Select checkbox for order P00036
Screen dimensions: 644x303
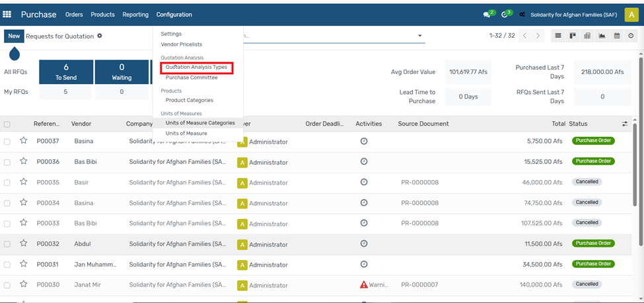pyautogui.click(x=7, y=162)
